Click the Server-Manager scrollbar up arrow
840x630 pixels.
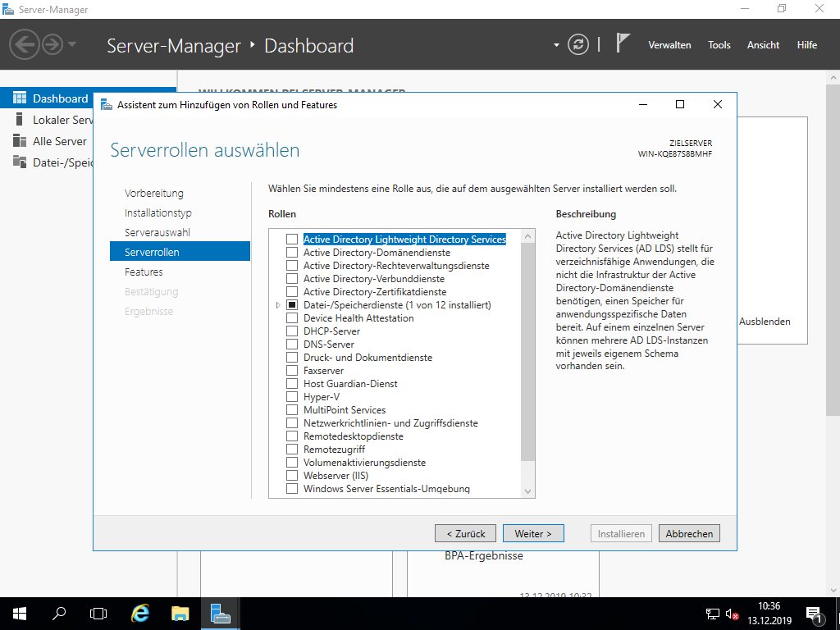coord(833,78)
